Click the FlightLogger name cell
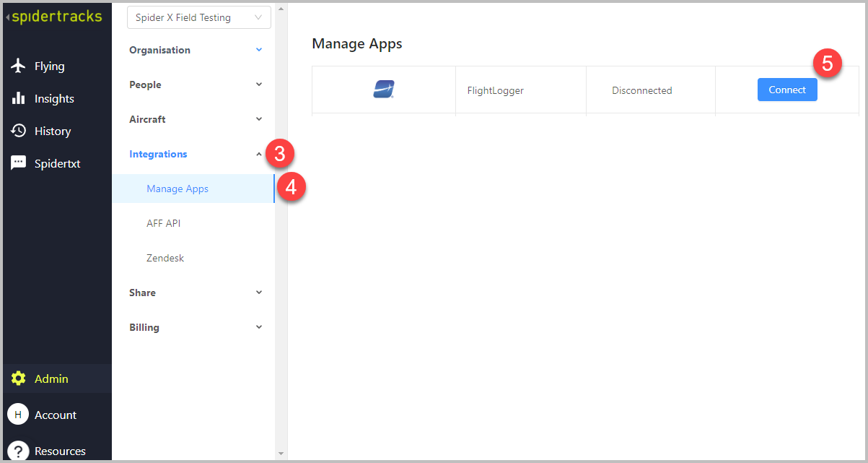868x463 pixels. click(520, 90)
